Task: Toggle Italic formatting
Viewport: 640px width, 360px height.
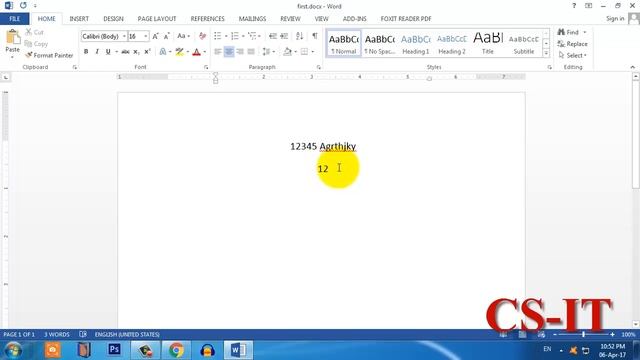Action: point(97,52)
